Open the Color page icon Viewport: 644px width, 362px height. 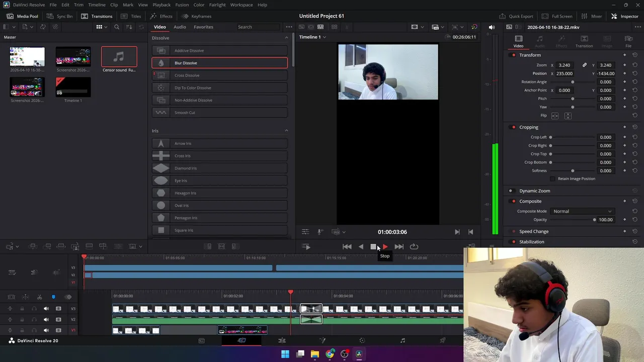click(362, 341)
